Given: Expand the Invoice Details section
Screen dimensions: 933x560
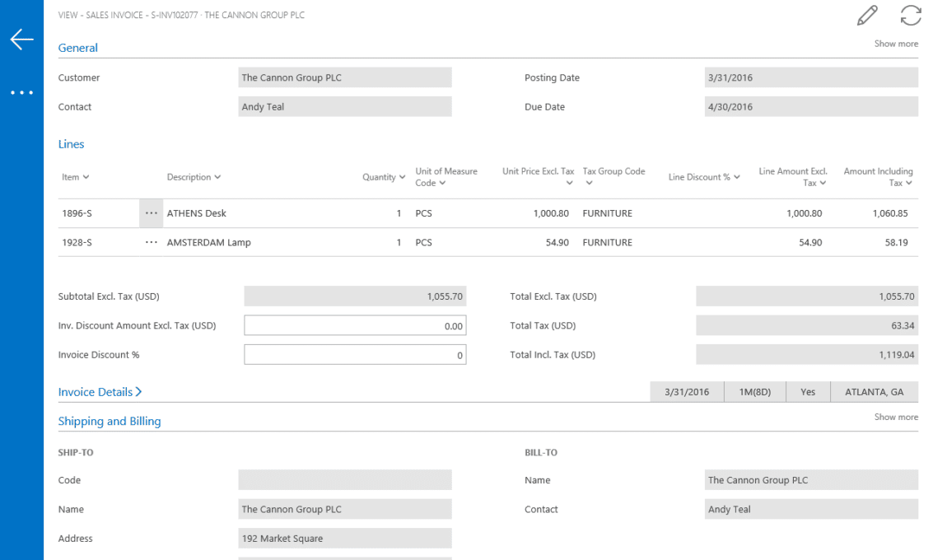Looking at the screenshot, I should pyautogui.click(x=100, y=392).
